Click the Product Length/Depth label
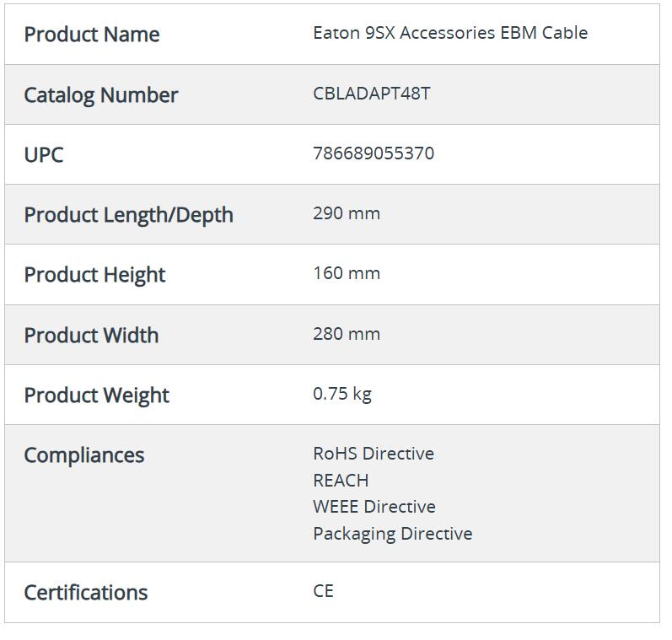Image resolution: width=672 pixels, height=640 pixels. [x=128, y=214]
